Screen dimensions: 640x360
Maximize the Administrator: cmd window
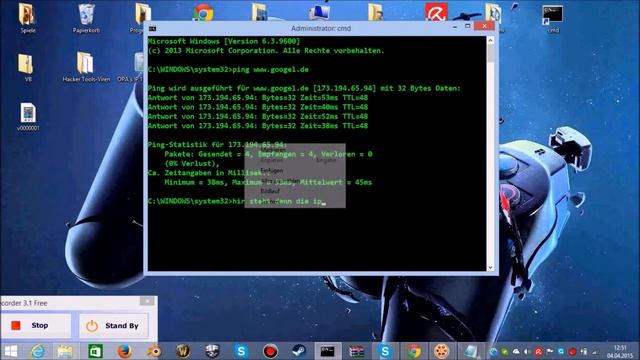(x=468, y=27)
